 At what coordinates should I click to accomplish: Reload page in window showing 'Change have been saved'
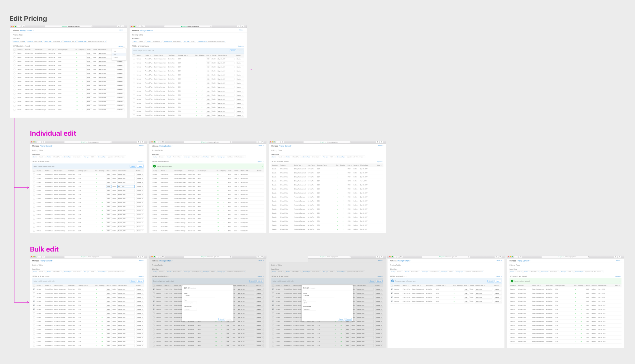231,142
